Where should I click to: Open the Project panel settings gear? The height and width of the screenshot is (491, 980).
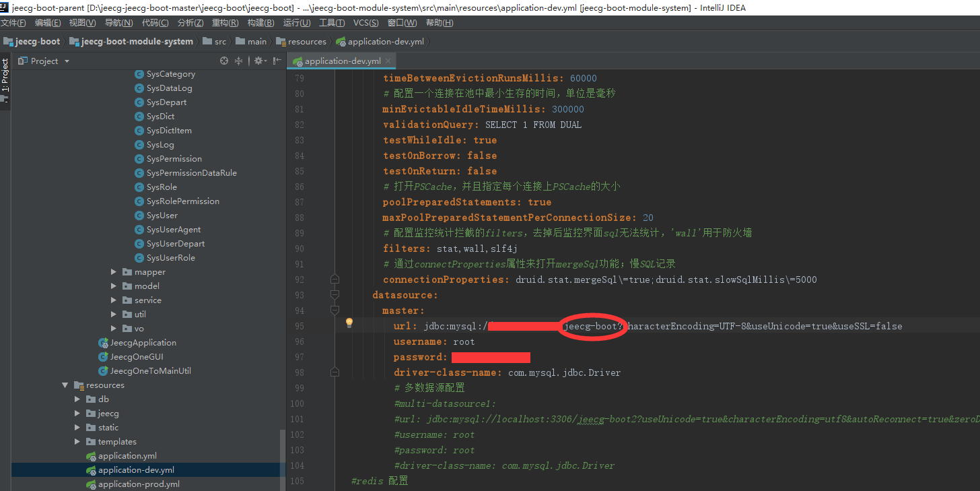click(259, 60)
